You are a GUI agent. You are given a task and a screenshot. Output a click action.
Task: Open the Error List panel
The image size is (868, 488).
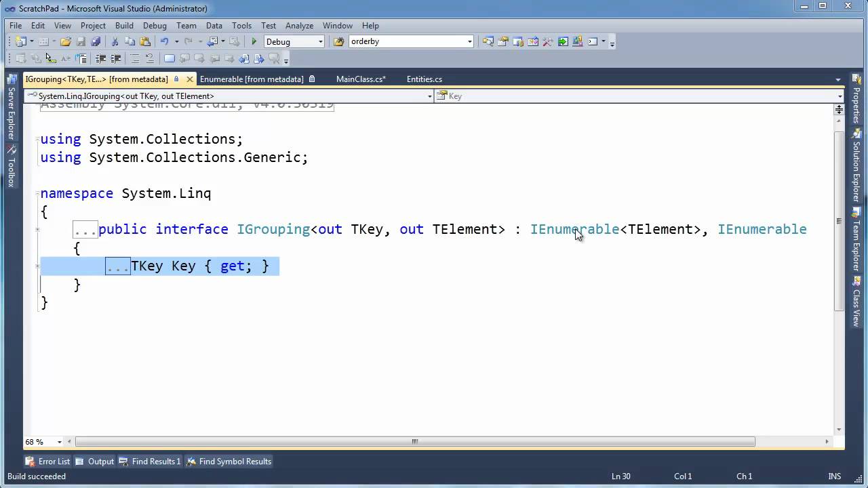(x=47, y=462)
